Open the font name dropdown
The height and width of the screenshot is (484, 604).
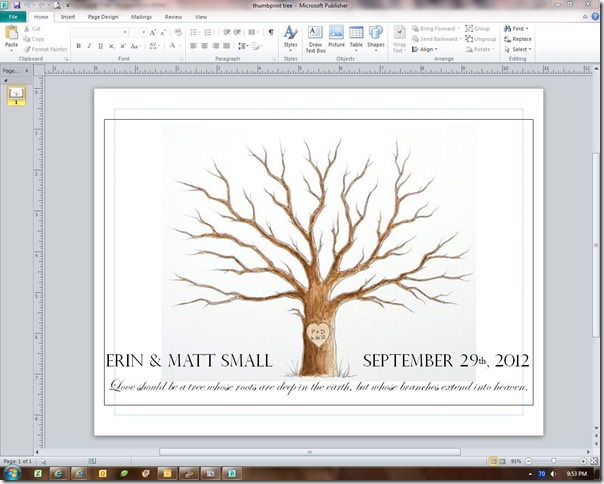click(x=125, y=32)
